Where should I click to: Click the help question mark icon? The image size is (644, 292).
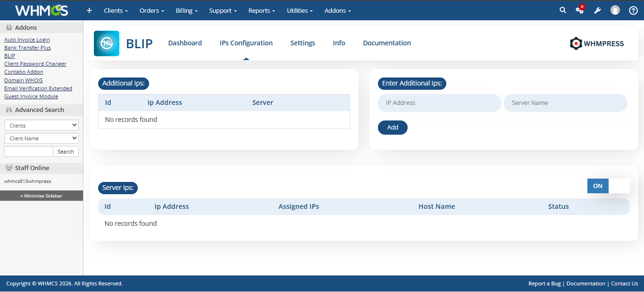tap(633, 10)
